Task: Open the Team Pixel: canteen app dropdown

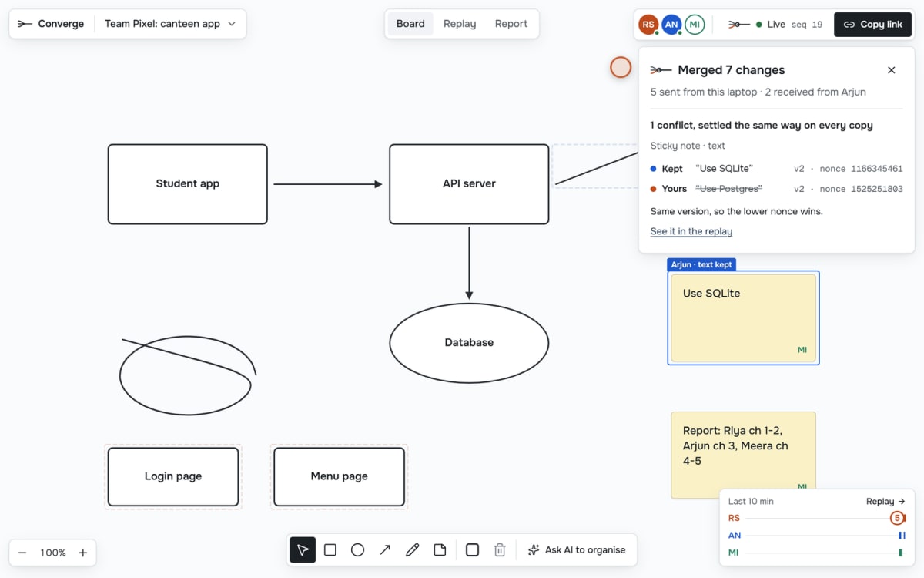Action: [x=170, y=24]
